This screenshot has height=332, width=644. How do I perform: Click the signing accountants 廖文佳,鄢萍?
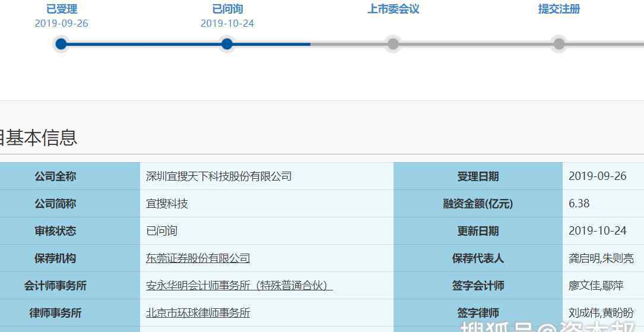596,286
